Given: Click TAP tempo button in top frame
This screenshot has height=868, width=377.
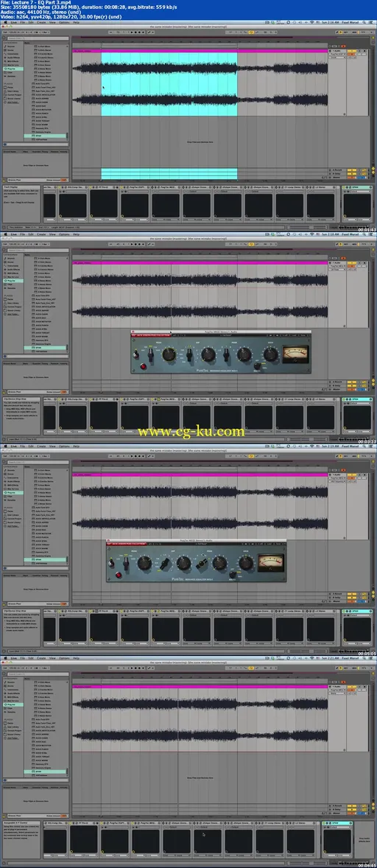Looking at the screenshot, I should tap(6, 32).
